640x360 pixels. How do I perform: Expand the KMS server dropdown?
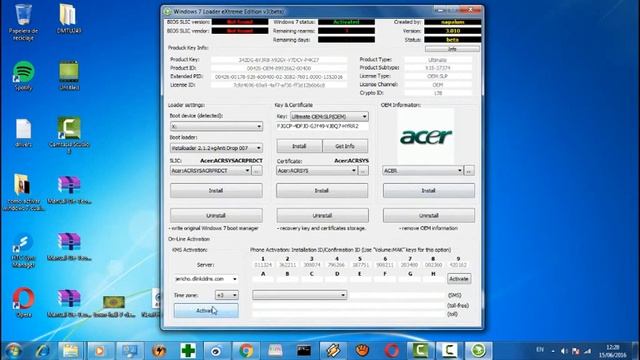(206, 279)
